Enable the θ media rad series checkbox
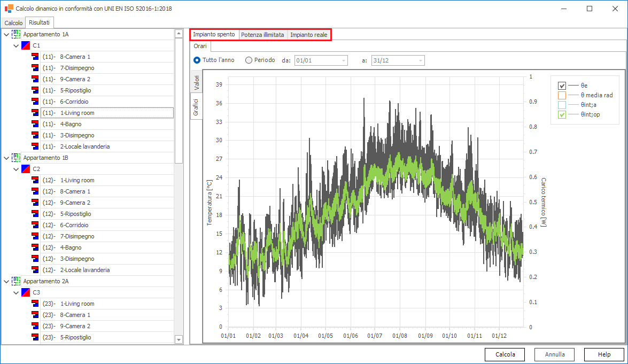The height and width of the screenshot is (364, 628). [562, 95]
